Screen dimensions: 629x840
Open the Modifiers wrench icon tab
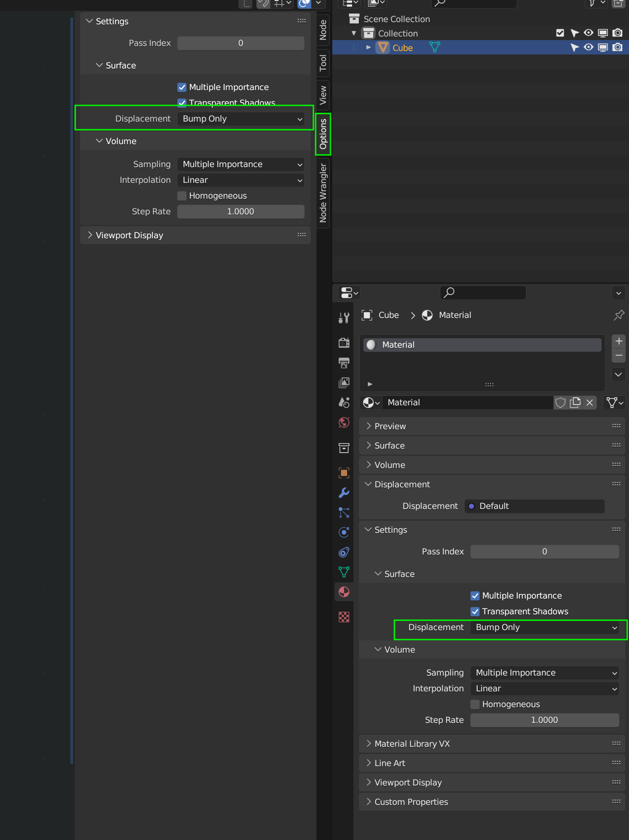344,492
